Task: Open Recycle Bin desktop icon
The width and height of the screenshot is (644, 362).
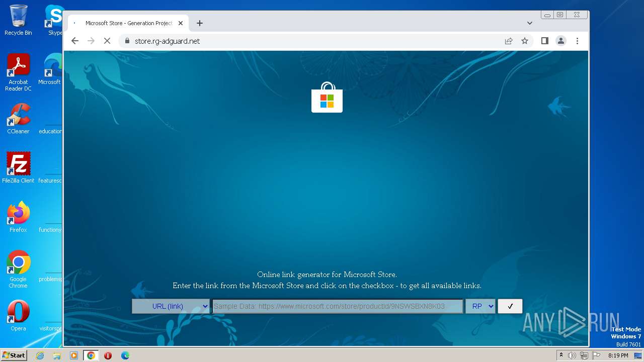Action: click(18, 20)
